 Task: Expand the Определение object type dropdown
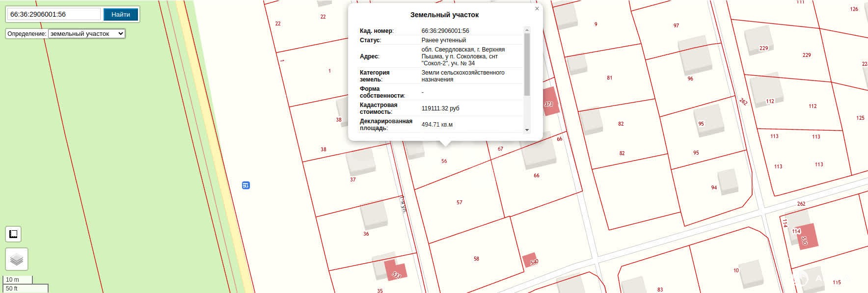coord(86,34)
